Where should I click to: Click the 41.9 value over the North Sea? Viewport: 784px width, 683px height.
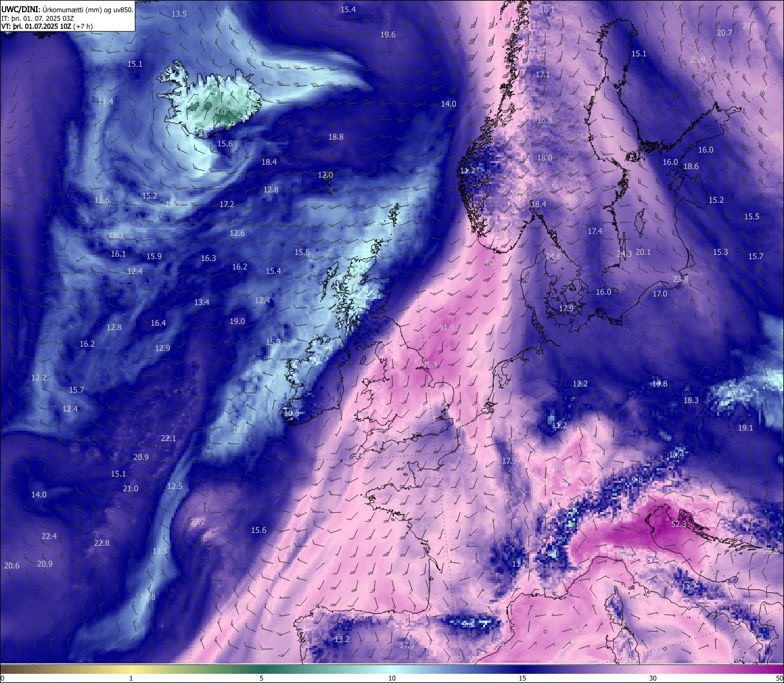tap(447, 328)
